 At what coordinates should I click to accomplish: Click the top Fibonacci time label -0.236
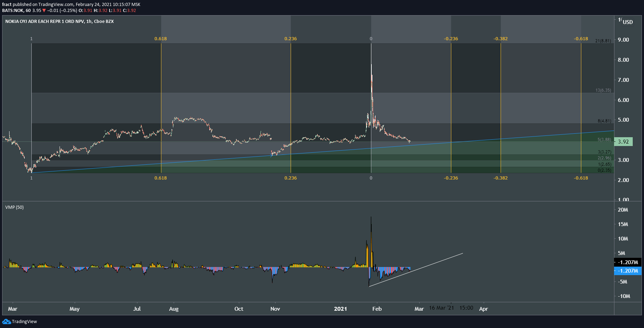pyautogui.click(x=451, y=39)
